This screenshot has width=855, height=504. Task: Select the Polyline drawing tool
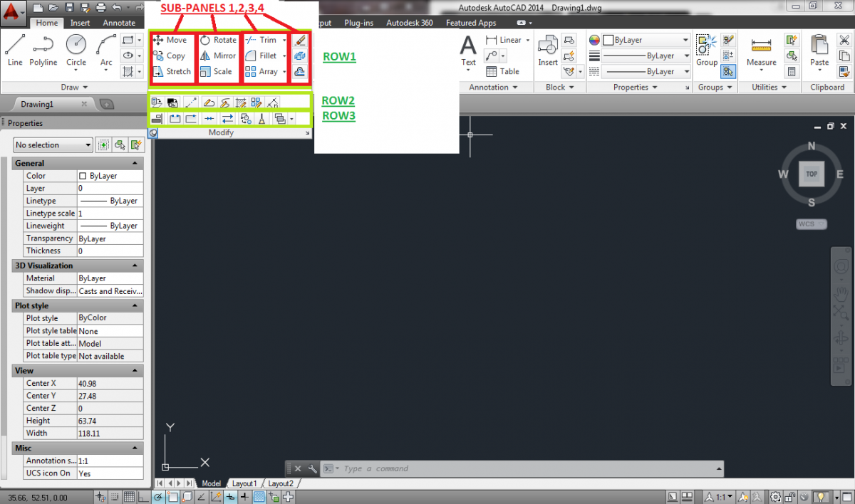43,50
